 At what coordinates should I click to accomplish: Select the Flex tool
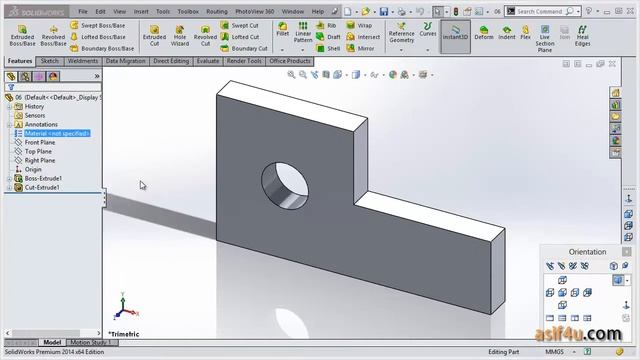[x=525, y=32]
